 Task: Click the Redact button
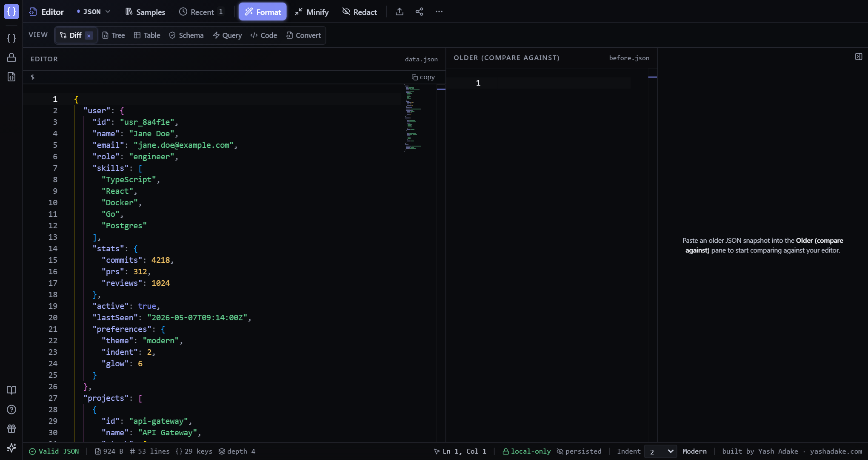coord(360,12)
